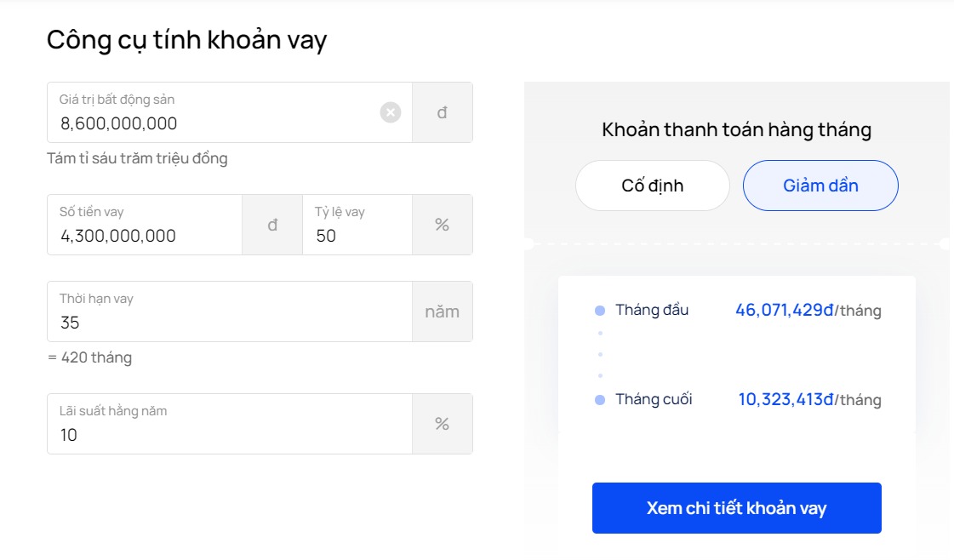Open 'Xem chi tiết khoản vay' loan details

click(736, 508)
